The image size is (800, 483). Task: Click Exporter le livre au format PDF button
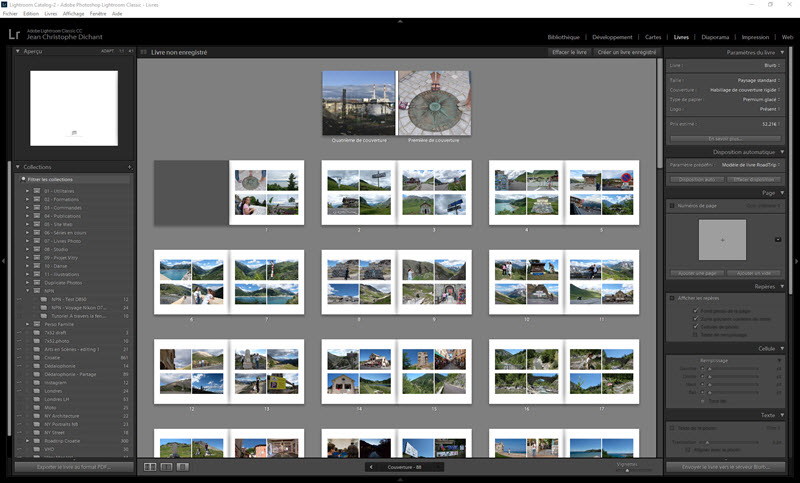[x=74, y=467]
